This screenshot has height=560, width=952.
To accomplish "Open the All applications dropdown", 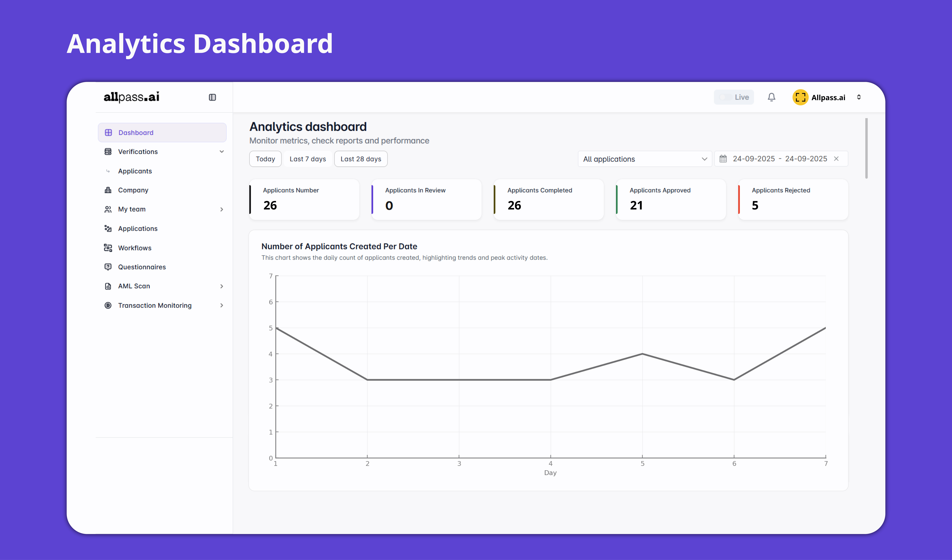I will click(x=644, y=159).
